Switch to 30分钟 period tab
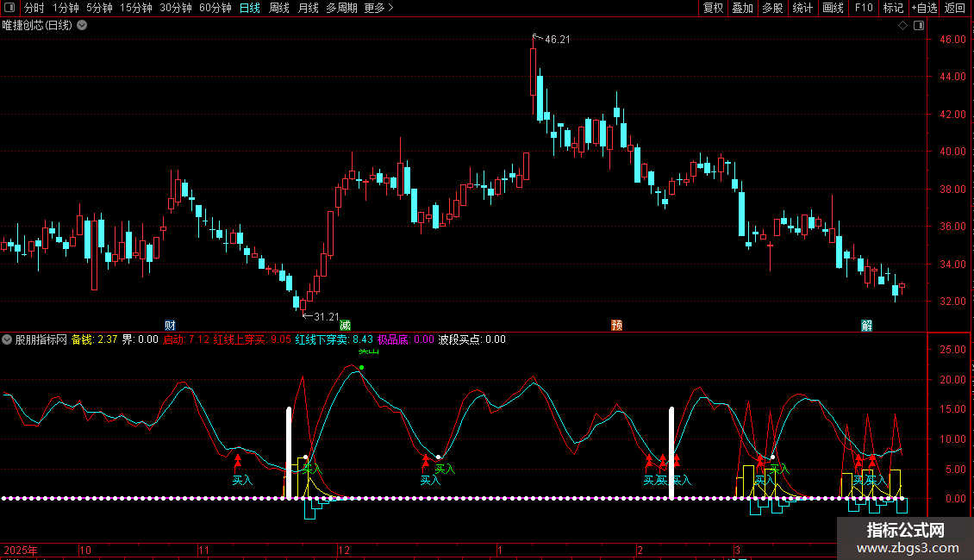Viewport: 974px width, 560px height. [x=176, y=8]
